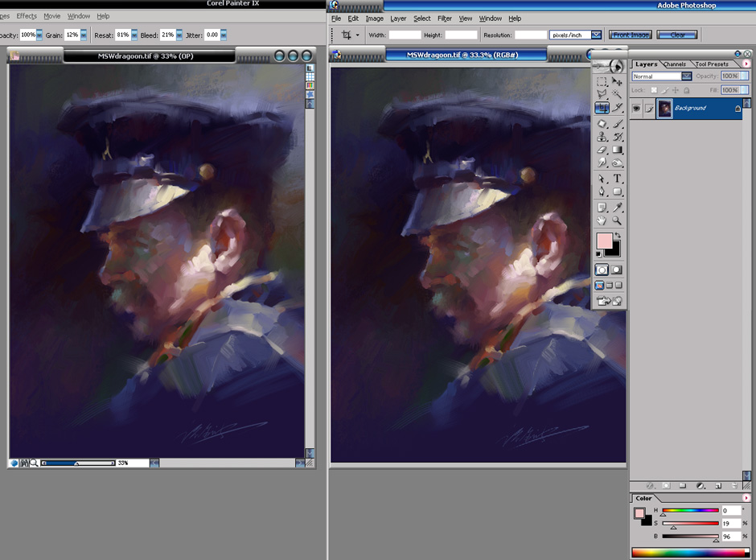The image size is (756, 560).
Task: Switch to the Channels tab
Action: click(x=675, y=64)
